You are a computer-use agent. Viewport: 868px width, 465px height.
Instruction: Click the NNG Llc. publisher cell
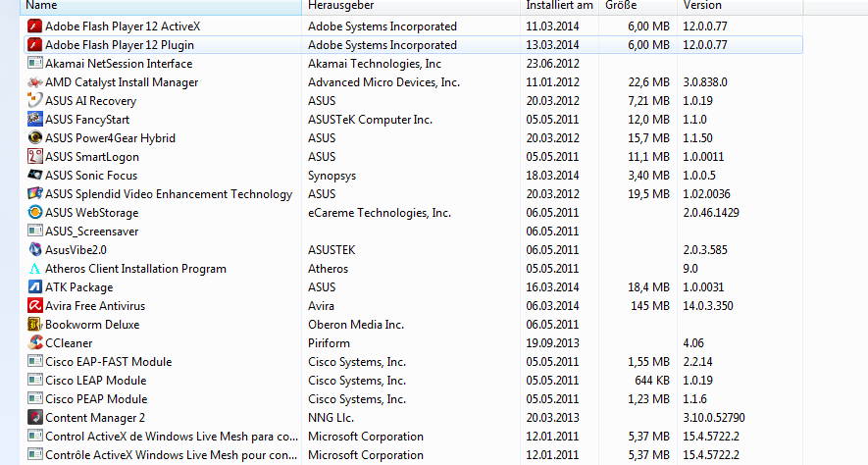[332, 418]
